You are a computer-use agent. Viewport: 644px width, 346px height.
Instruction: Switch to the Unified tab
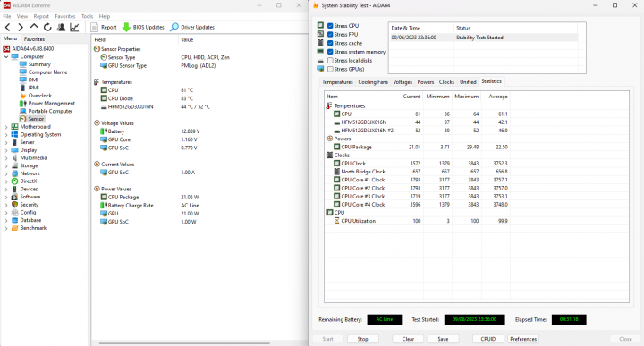[468, 82]
